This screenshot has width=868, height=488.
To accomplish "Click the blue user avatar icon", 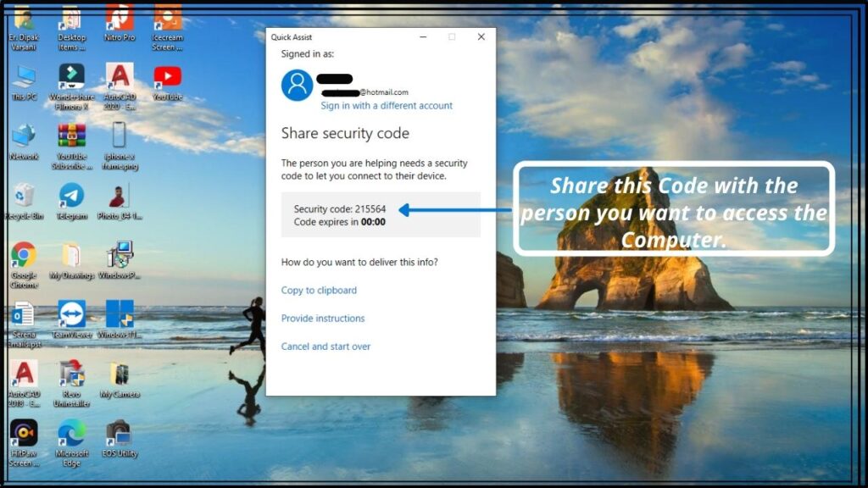I will tap(298, 86).
